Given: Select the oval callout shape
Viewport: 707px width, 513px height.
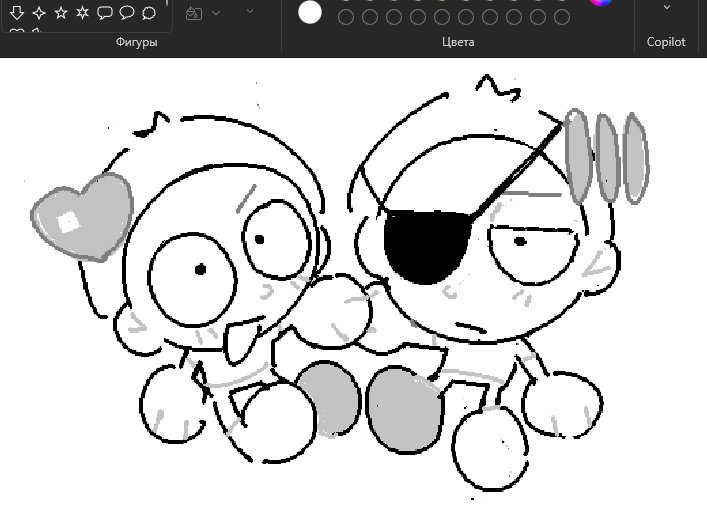Looking at the screenshot, I should [x=127, y=13].
